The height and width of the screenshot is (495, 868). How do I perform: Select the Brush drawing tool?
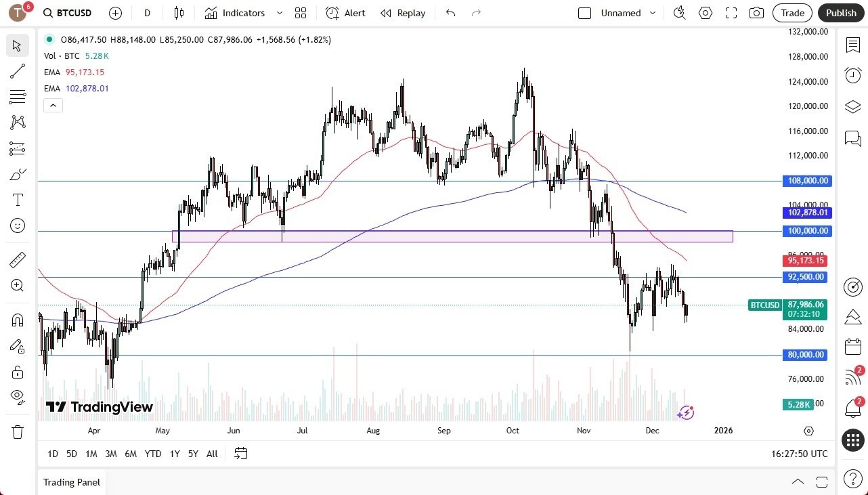(x=18, y=174)
